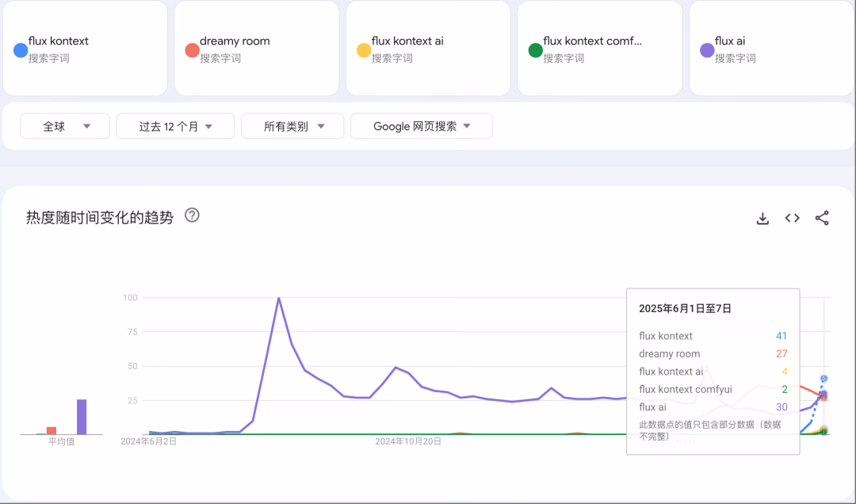Click the red average bar for dreamy room
The image size is (856, 504).
tap(52, 431)
